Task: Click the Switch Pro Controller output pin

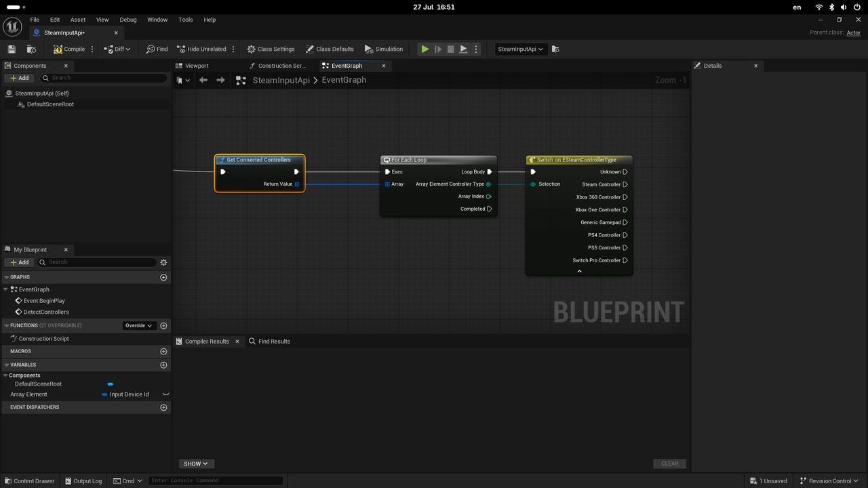Action: click(x=625, y=260)
